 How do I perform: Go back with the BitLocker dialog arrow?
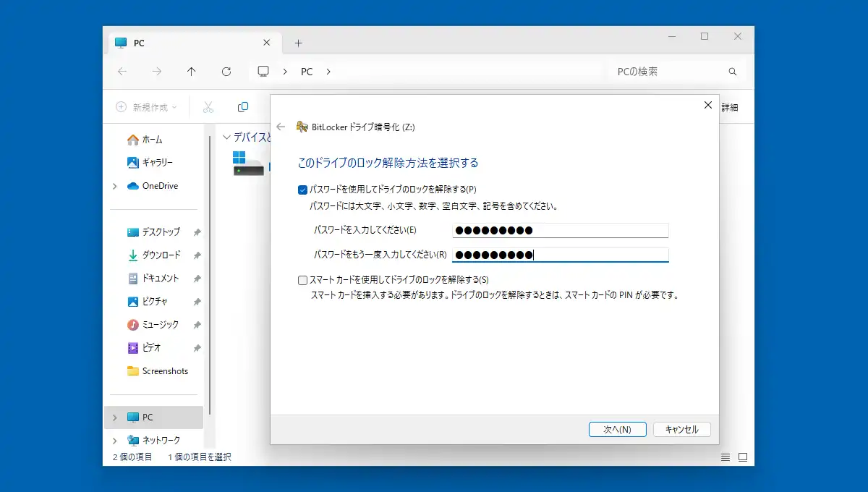click(x=281, y=127)
